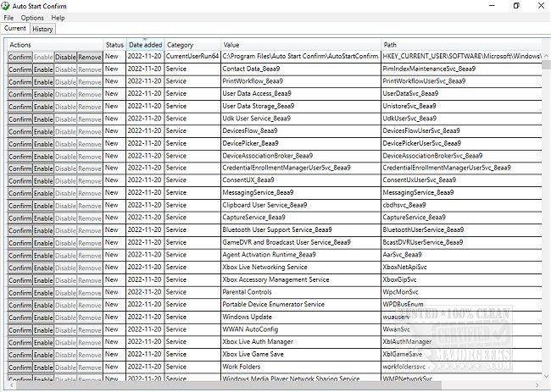Enable the User Data Storage_8eaa9 service
This screenshot has width=551, height=392.
[x=43, y=107]
